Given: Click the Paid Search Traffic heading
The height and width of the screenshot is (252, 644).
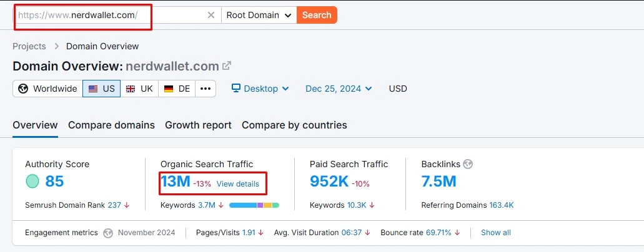Looking at the screenshot, I should point(349,164).
